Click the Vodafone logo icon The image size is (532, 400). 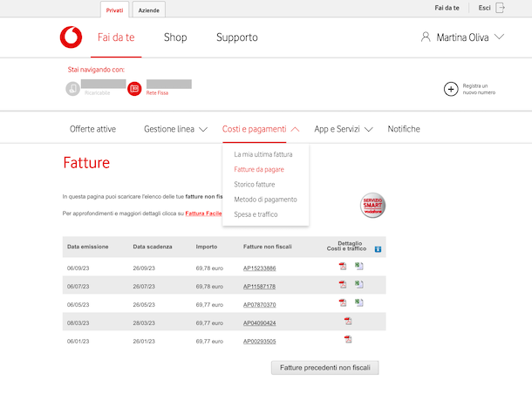[x=71, y=37]
